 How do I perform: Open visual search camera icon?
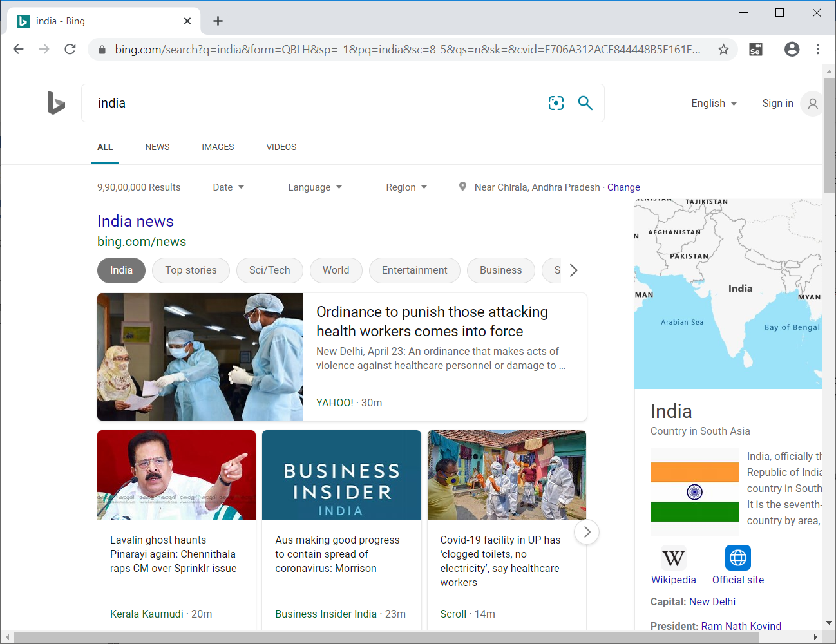(x=556, y=103)
